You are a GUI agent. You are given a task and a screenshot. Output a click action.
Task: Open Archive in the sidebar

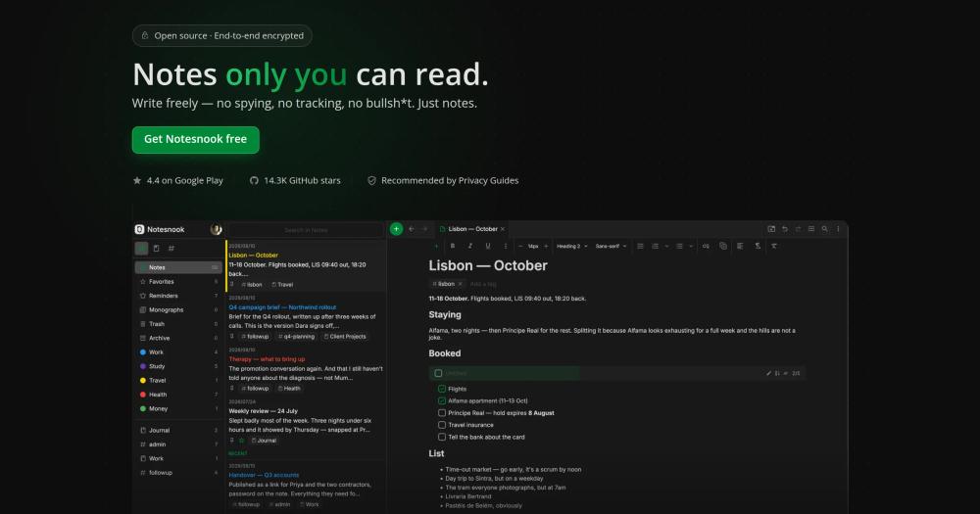[178, 338]
